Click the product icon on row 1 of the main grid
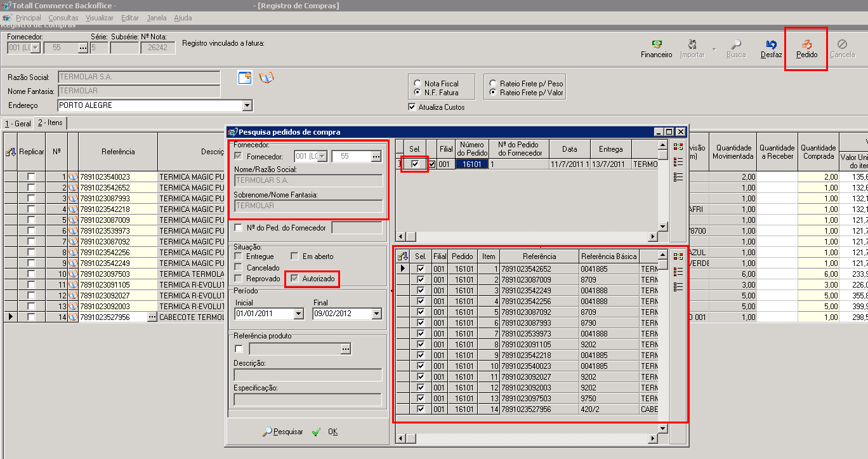The height and width of the screenshot is (459, 868). pyautogui.click(x=73, y=177)
